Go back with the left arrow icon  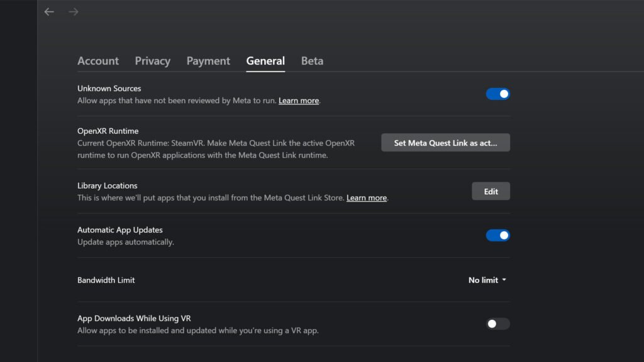click(49, 12)
